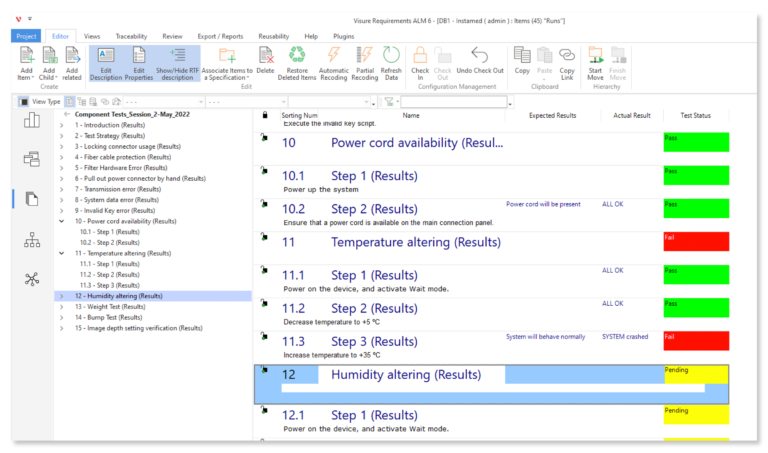Click Restore Deleted Items
Image resolution: width=768 pixels, height=453 pixels.
pos(297,63)
